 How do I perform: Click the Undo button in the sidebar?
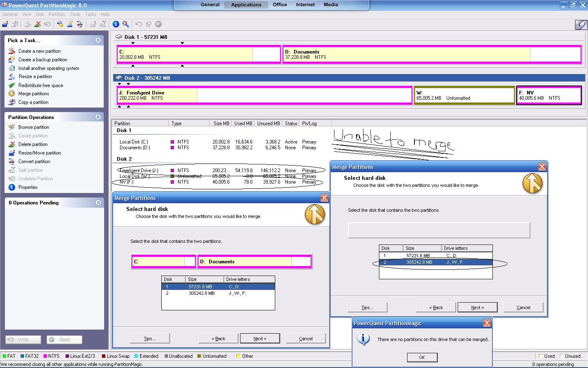23,339
